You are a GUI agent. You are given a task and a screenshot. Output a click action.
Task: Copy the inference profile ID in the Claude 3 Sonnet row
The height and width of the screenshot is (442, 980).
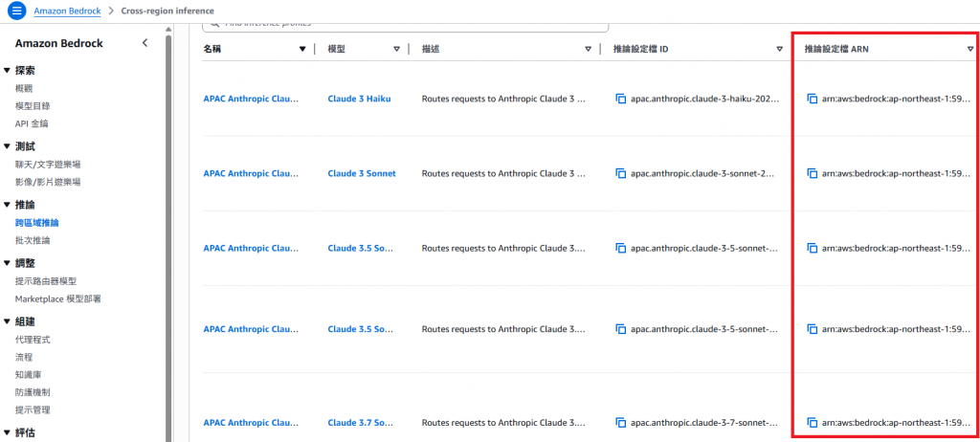[620, 173]
